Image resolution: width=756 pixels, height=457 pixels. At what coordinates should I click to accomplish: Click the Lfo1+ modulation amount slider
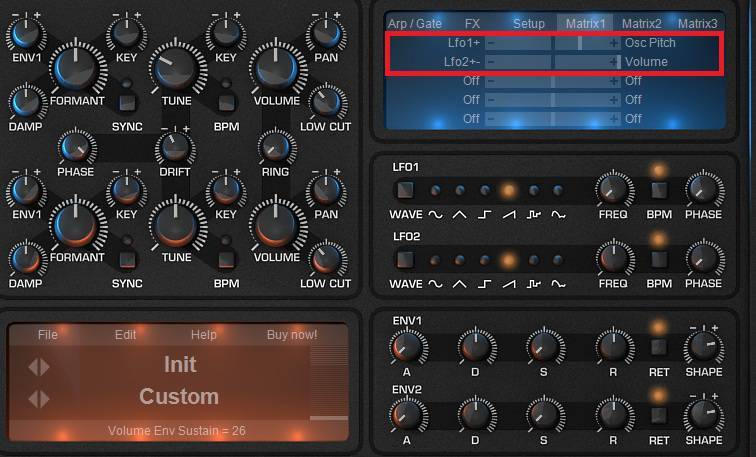click(553, 43)
